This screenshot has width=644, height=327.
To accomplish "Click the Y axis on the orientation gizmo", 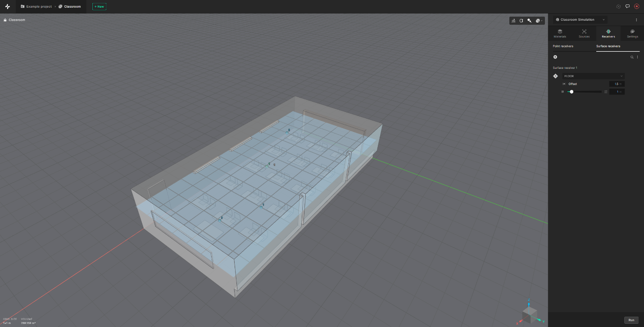I will click(544, 321).
